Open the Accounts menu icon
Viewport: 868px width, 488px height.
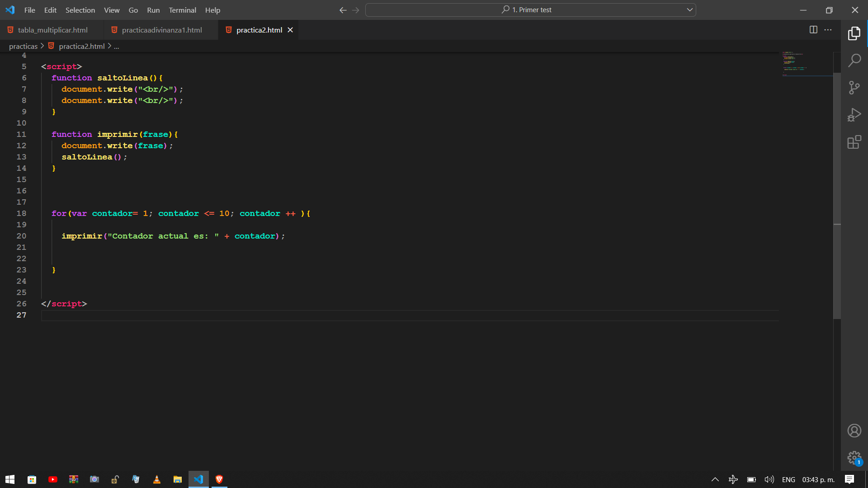854,431
